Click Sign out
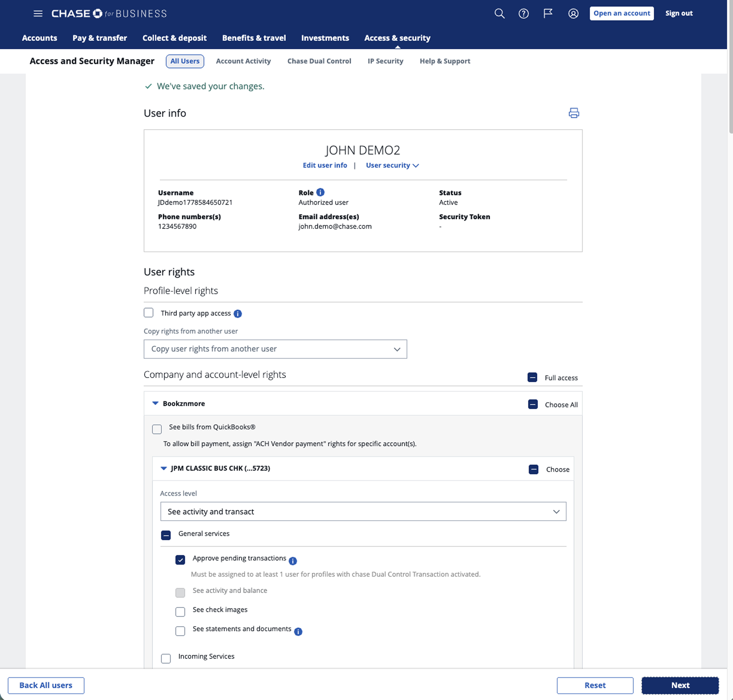 click(679, 13)
